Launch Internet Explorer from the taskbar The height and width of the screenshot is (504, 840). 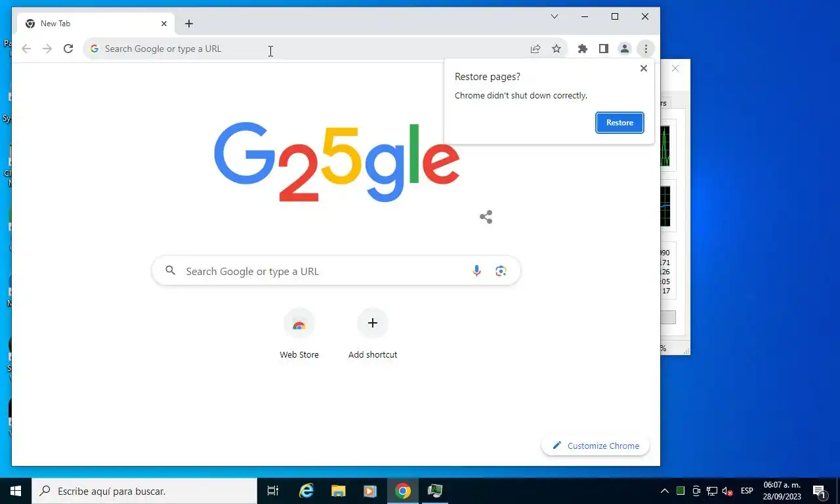(306, 491)
